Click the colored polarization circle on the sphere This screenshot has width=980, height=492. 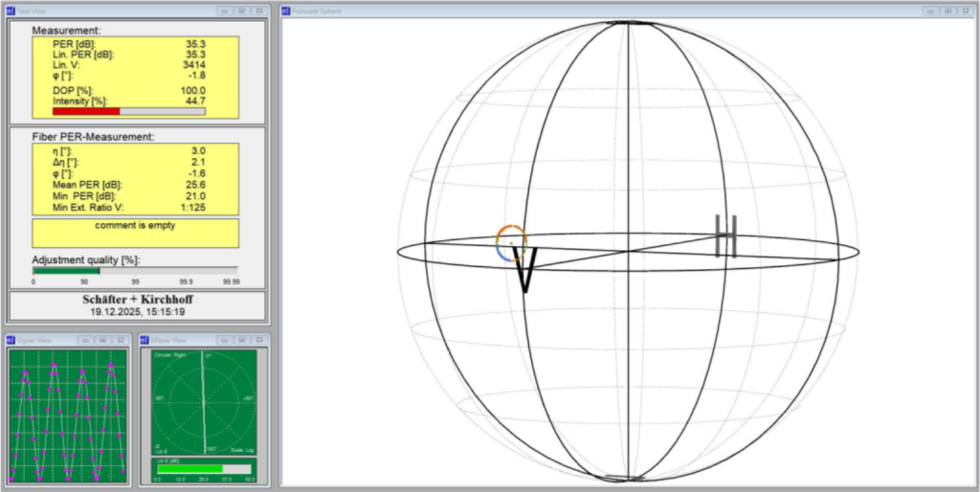(x=512, y=243)
